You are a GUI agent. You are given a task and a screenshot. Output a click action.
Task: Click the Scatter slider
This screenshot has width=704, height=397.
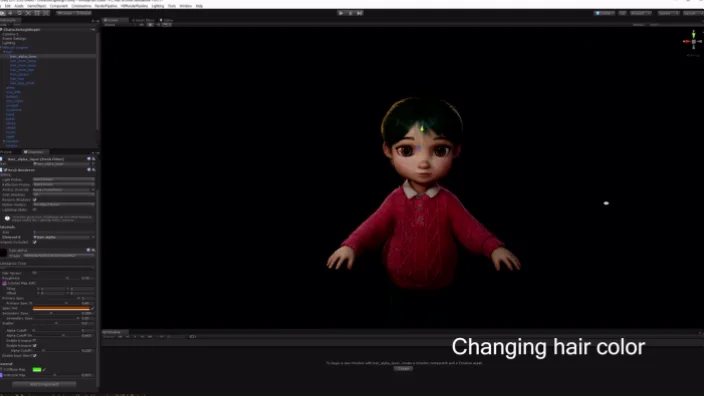57,323
